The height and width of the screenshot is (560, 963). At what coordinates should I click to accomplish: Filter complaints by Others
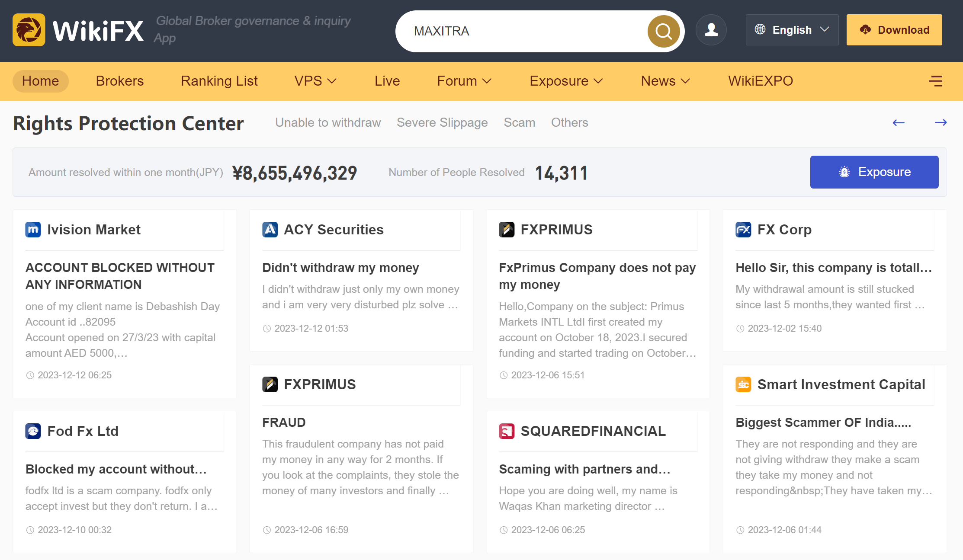pos(569,122)
